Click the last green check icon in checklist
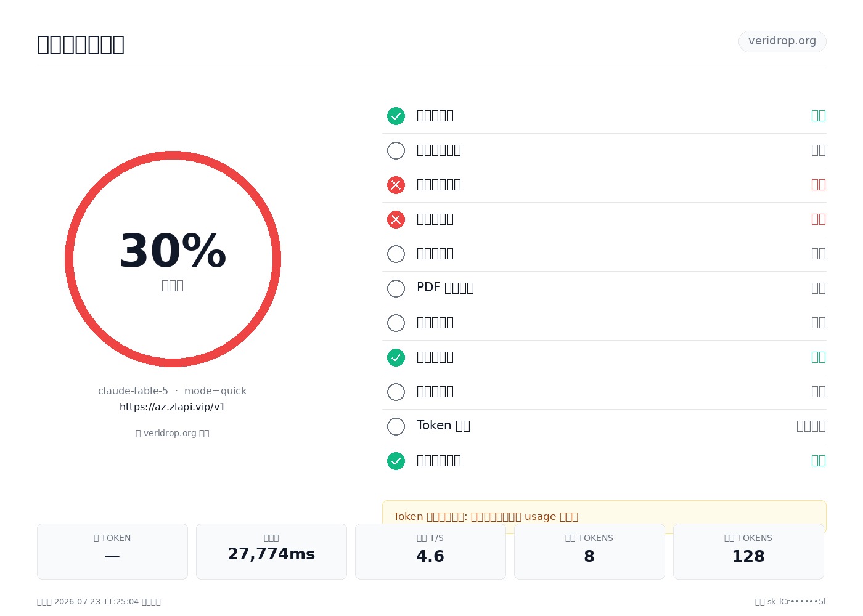Image resolution: width=863 pixels, height=616 pixels. [x=396, y=461]
